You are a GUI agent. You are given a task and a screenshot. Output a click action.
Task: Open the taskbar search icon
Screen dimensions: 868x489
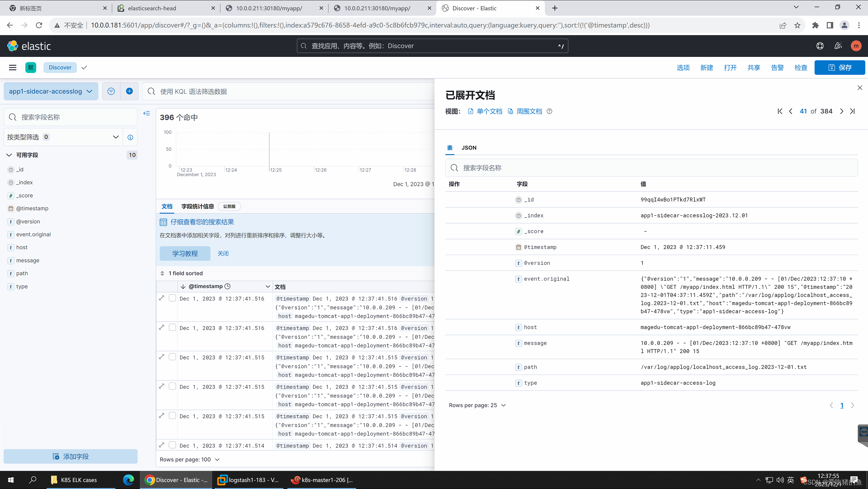(33, 480)
